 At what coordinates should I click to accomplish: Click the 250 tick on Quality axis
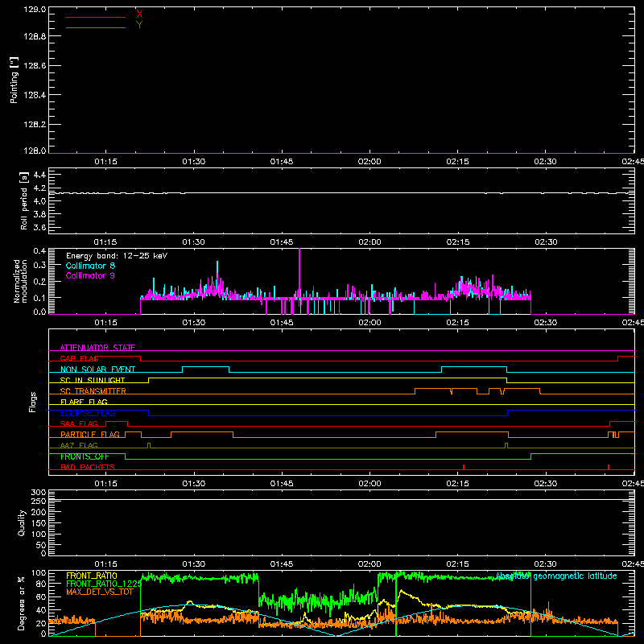coord(39,501)
